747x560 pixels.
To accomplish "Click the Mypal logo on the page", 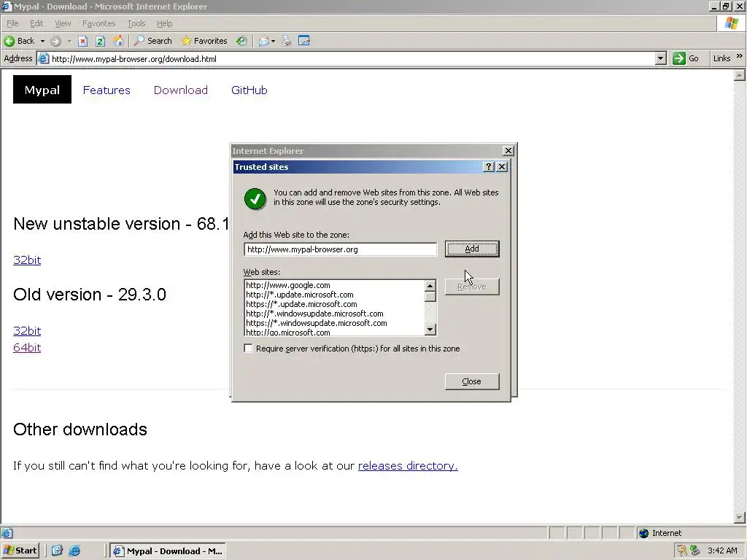I will (42, 90).
